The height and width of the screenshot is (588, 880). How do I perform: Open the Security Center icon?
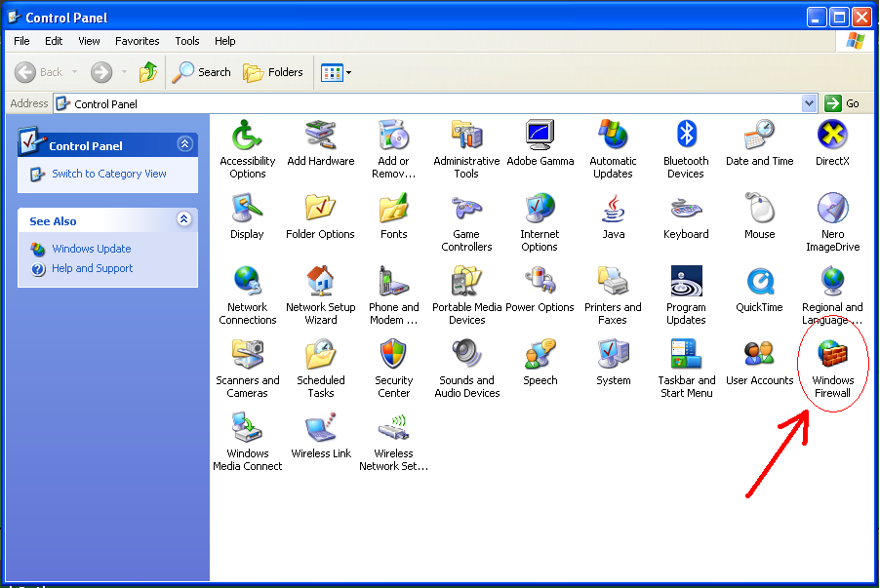(393, 356)
